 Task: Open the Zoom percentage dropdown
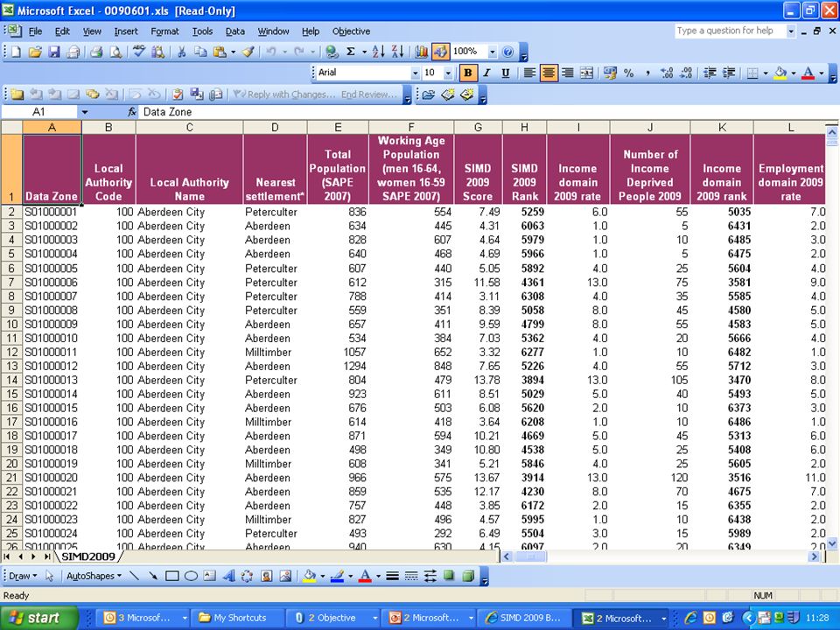pyautogui.click(x=492, y=52)
